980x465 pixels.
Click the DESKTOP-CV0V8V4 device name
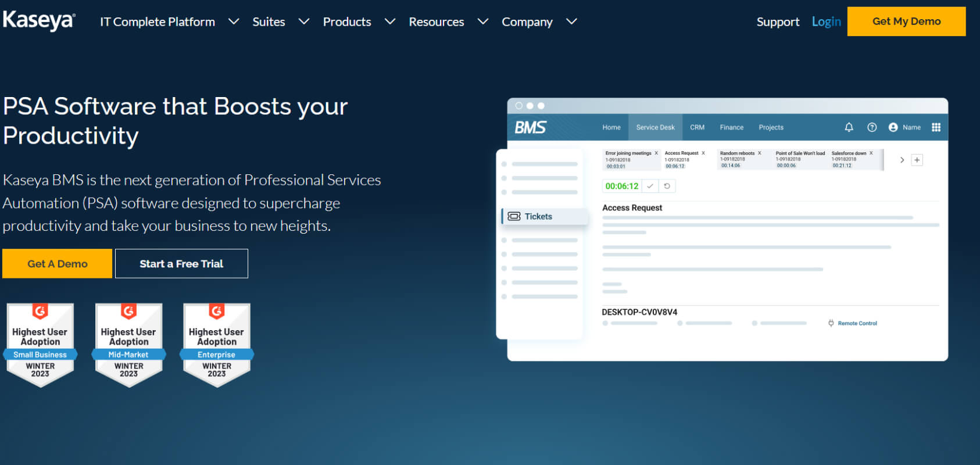(x=639, y=312)
